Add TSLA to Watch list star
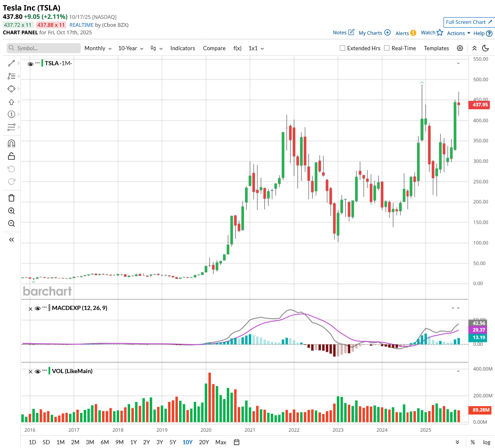The height and width of the screenshot is (448, 495). (440, 32)
